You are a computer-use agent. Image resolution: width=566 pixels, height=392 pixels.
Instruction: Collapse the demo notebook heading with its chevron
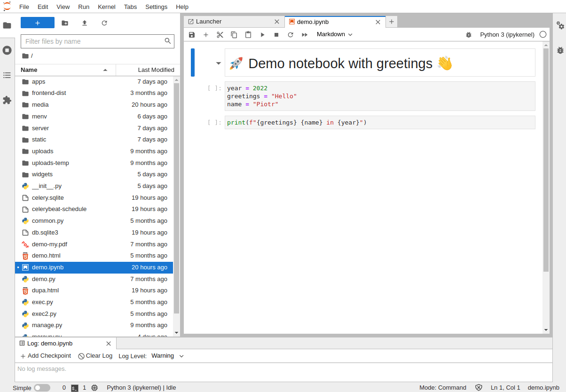pos(218,63)
